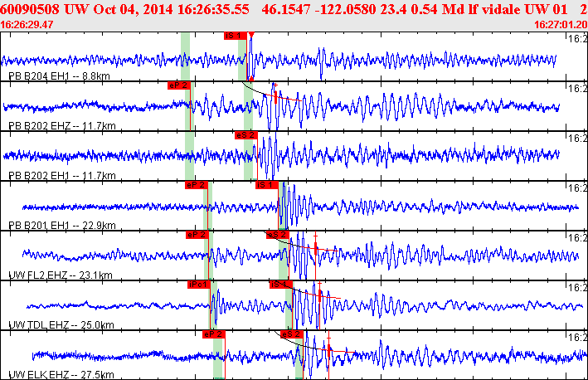Viewport: 588px width, 380px height.
Task: Click the end time 16:27:01.20 label
Action: (561, 25)
